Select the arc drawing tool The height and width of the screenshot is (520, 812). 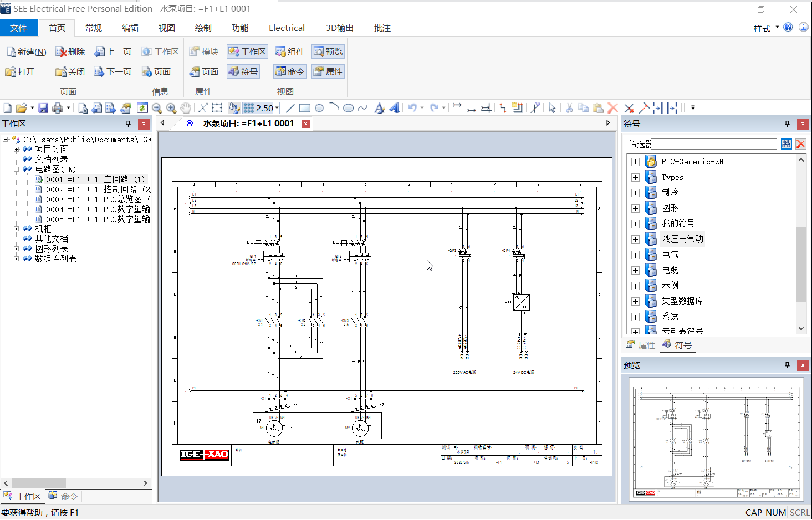[334, 108]
